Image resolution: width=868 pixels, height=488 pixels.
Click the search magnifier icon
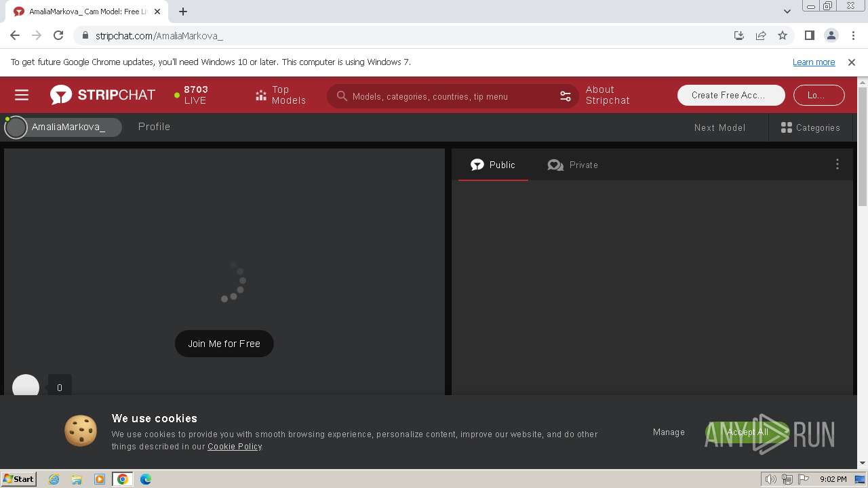tap(342, 96)
